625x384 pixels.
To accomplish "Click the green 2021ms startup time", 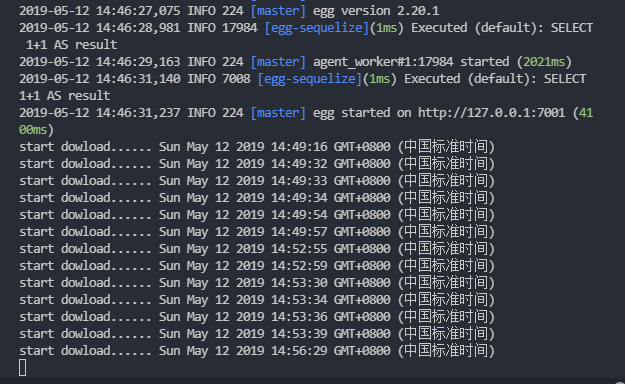I will coord(544,62).
